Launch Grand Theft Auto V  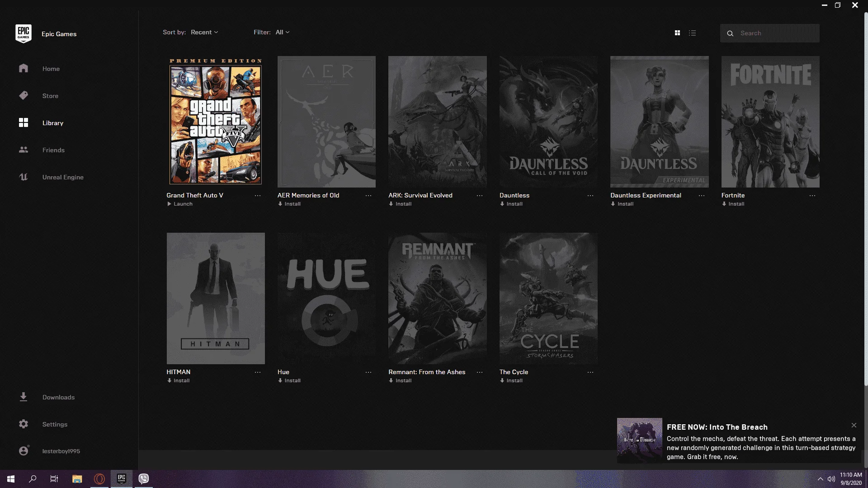[180, 204]
